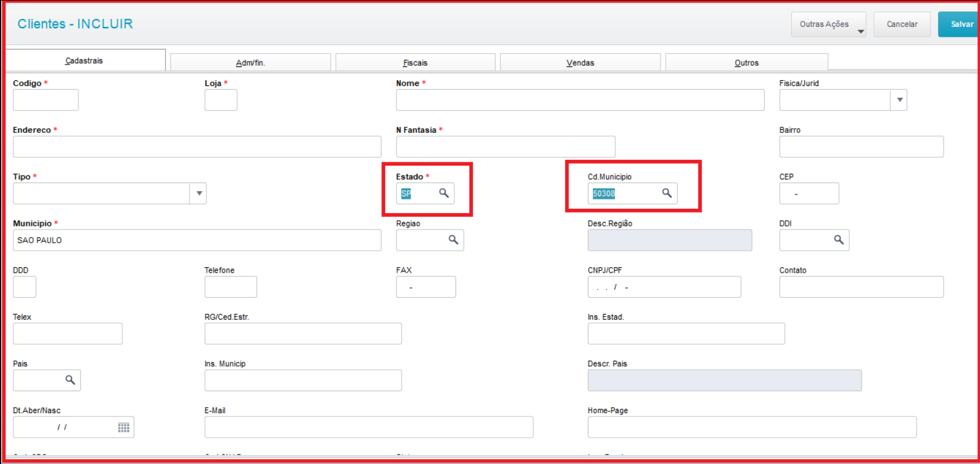Focus the Bairro input field
Image resolution: width=980 pixels, height=464 pixels.
pos(861,146)
